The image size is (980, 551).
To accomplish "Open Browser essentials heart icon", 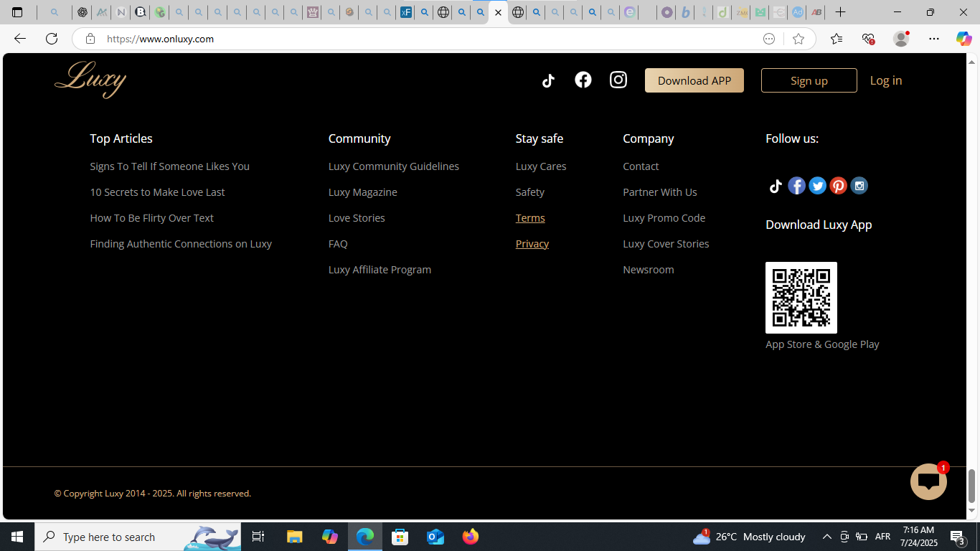I will pyautogui.click(x=868, y=39).
